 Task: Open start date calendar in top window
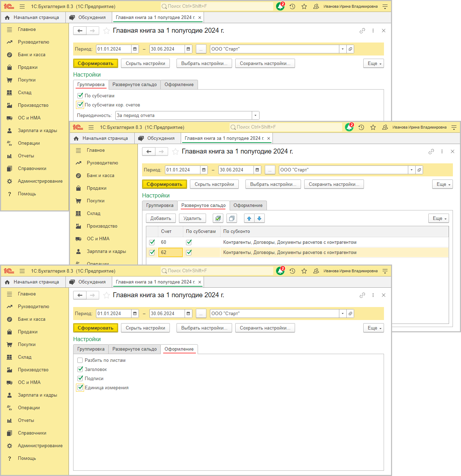[x=135, y=49]
